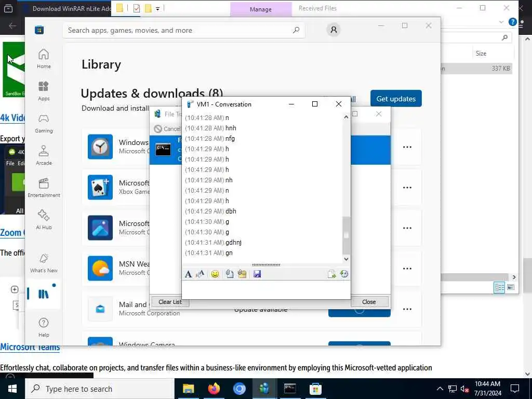Click the Microsoft Store user profile icon
This screenshot has height=399, width=532.
pos(334,30)
